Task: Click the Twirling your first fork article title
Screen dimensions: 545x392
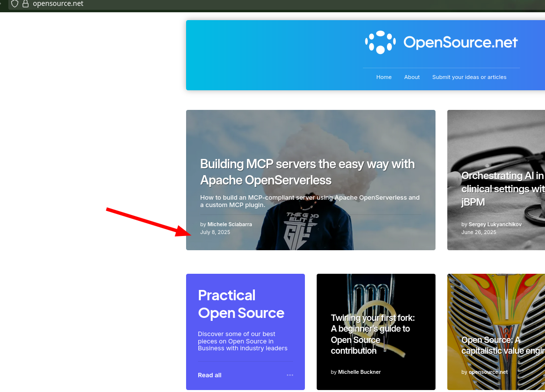Action: pos(372,334)
